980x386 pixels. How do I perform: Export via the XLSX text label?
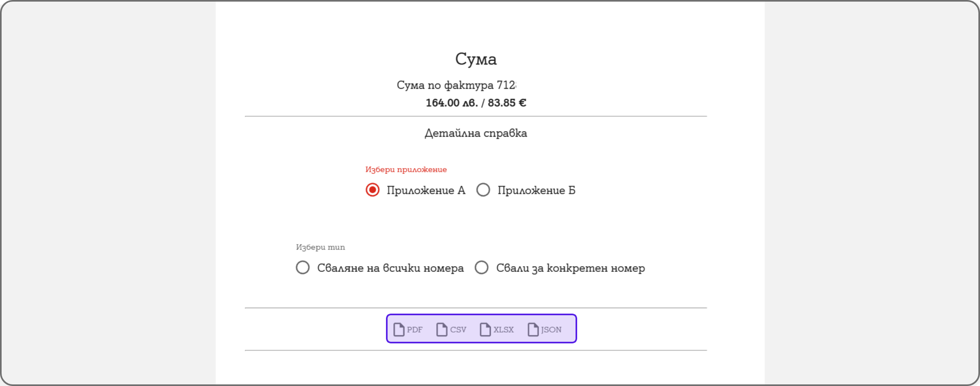[x=504, y=330]
